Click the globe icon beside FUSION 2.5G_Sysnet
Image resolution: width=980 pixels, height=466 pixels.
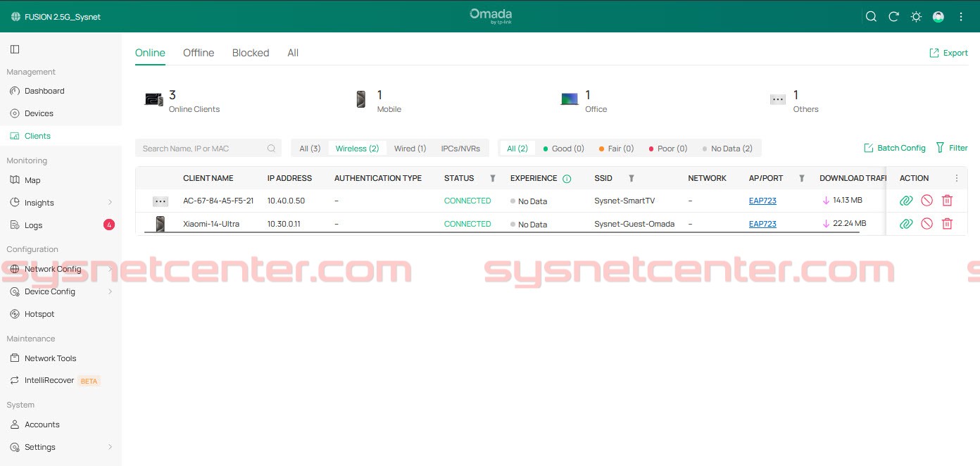click(15, 17)
